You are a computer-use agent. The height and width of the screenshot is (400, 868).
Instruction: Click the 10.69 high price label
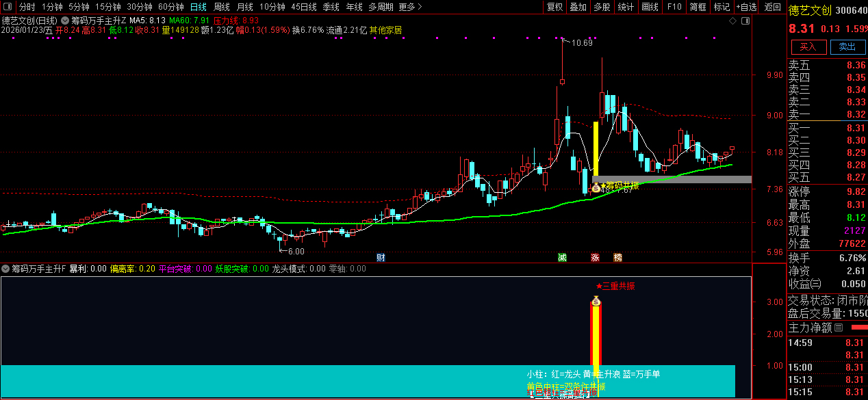tap(582, 43)
